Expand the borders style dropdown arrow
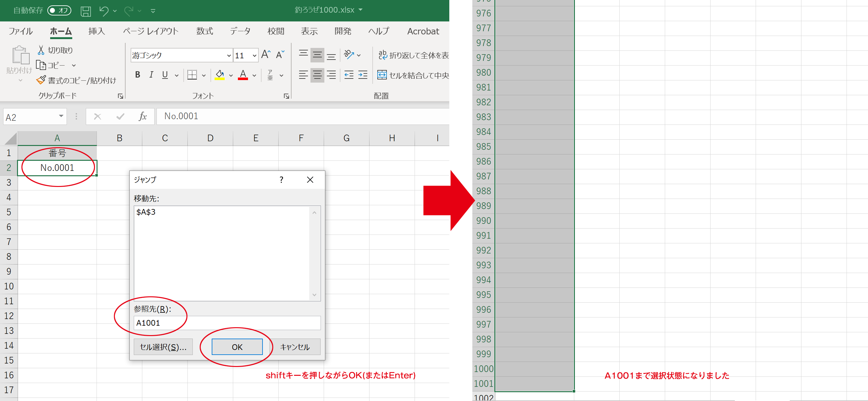This screenshot has width=868, height=401. 204,75
